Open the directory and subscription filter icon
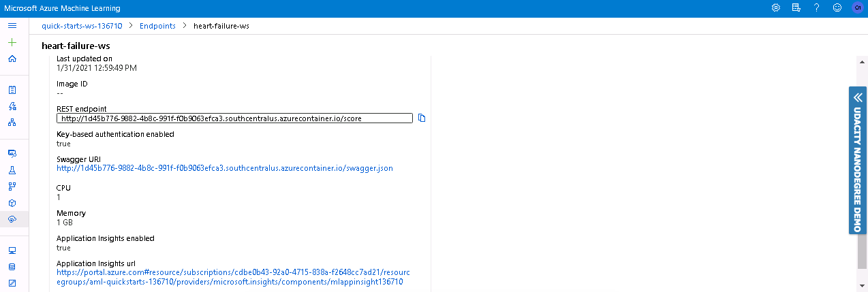Viewport: 868px width, 292px height. click(x=796, y=7)
